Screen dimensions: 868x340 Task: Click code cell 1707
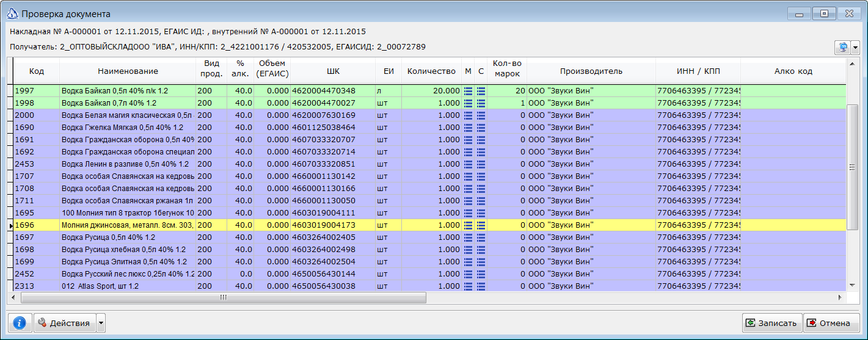[x=36, y=176]
